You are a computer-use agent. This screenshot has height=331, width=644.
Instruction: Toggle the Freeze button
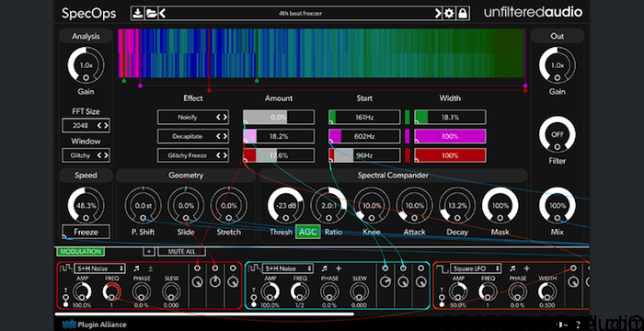[x=86, y=232]
